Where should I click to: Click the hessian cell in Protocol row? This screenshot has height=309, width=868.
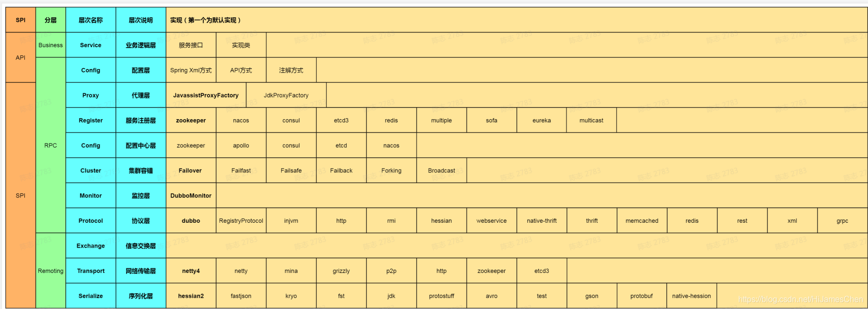(x=442, y=221)
